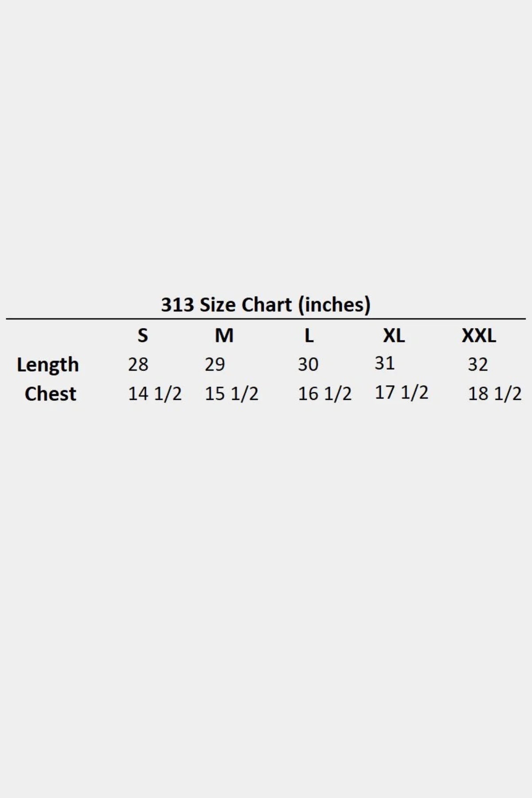Select the S size column header

(142, 336)
